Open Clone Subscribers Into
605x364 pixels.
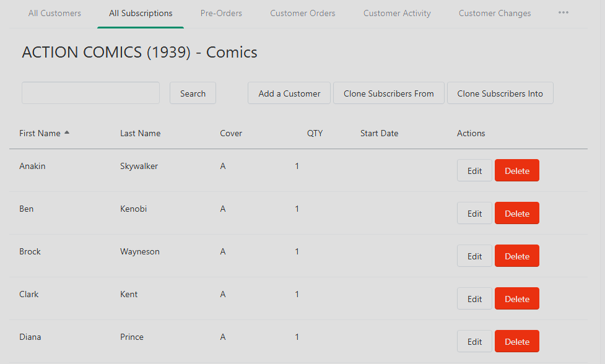coord(500,93)
